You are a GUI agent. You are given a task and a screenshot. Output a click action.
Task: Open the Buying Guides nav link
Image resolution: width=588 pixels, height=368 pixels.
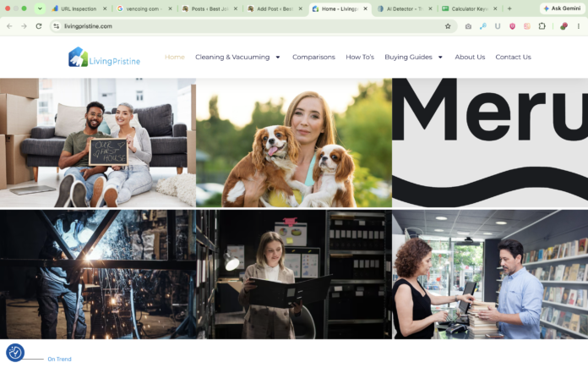408,57
